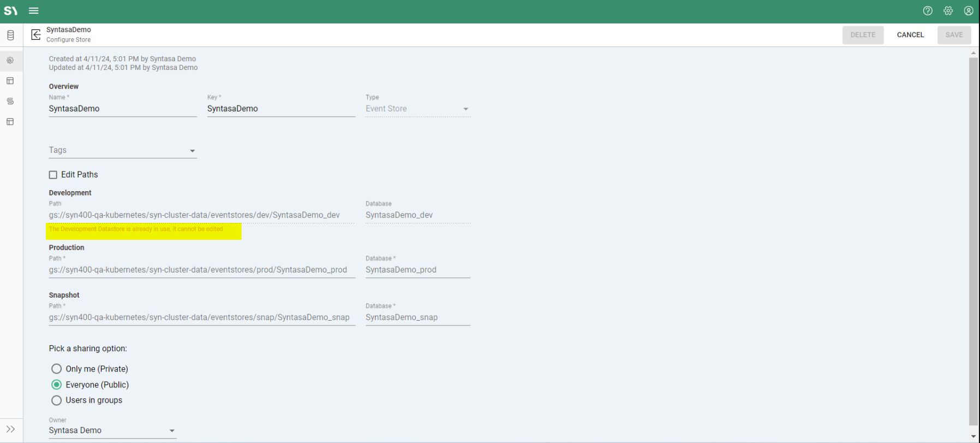Enable the Edit Paths checkbox
The width and height of the screenshot is (980, 443).
click(x=53, y=175)
